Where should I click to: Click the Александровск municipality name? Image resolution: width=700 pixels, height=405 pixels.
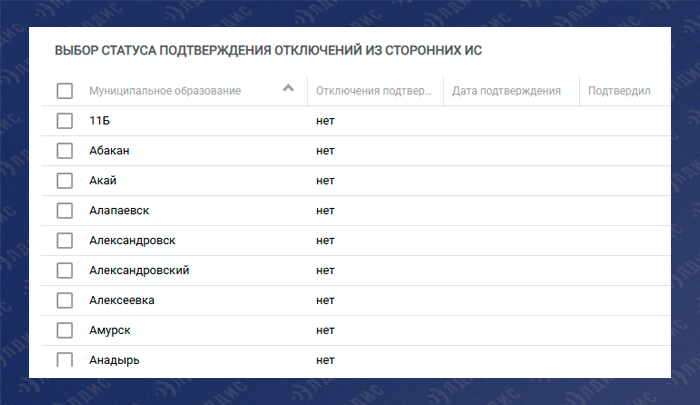pos(132,240)
